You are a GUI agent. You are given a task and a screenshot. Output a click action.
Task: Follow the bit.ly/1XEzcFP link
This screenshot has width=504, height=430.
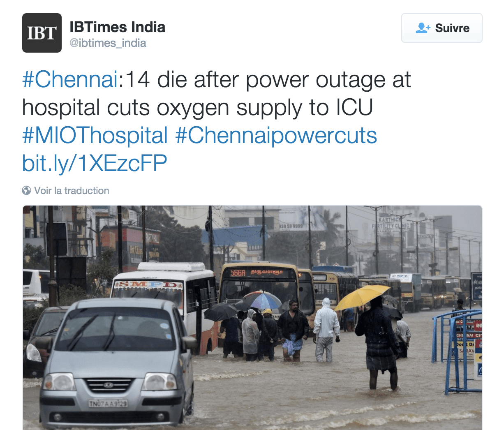[x=95, y=163]
